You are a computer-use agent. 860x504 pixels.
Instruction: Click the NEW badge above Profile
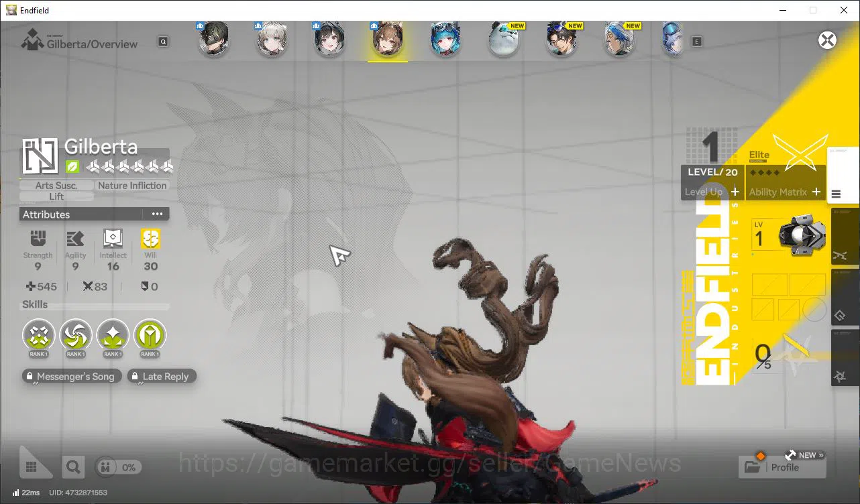tap(808, 455)
